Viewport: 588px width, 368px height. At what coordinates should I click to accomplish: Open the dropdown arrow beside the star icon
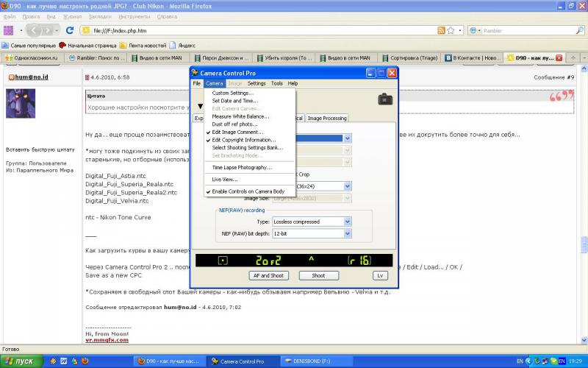460,30
